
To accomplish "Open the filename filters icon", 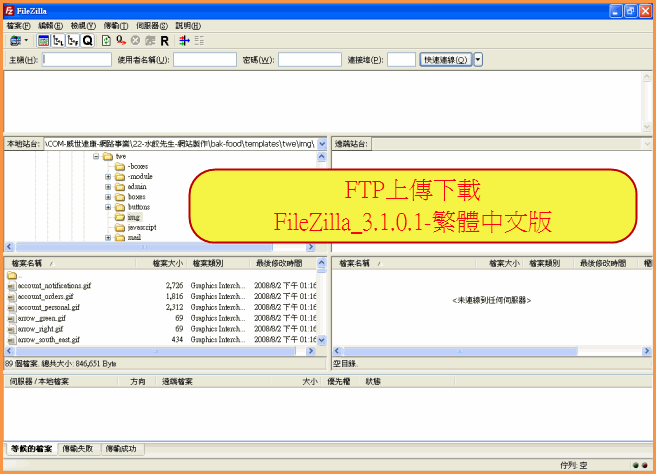I will click(x=184, y=41).
